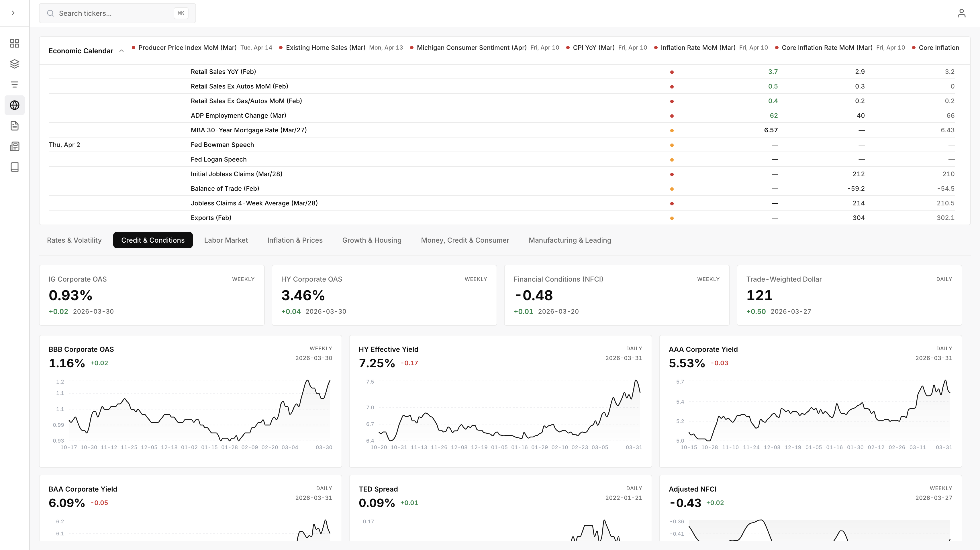
Task: Open the user profile icon top right
Action: coord(962,13)
